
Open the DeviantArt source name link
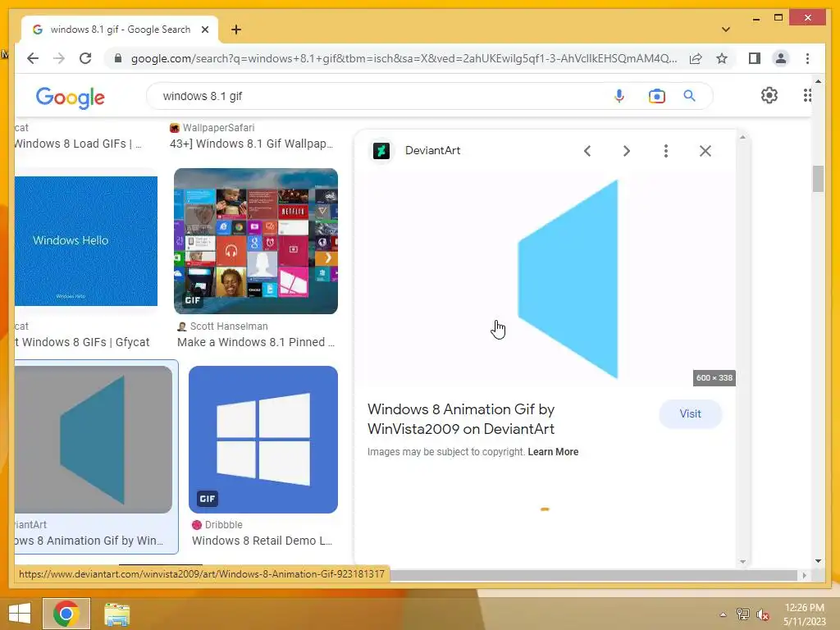[x=432, y=151]
